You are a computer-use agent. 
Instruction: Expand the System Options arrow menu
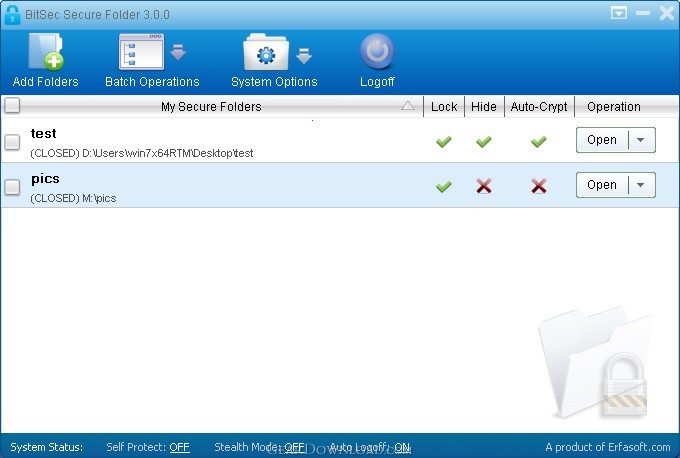[304, 56]
